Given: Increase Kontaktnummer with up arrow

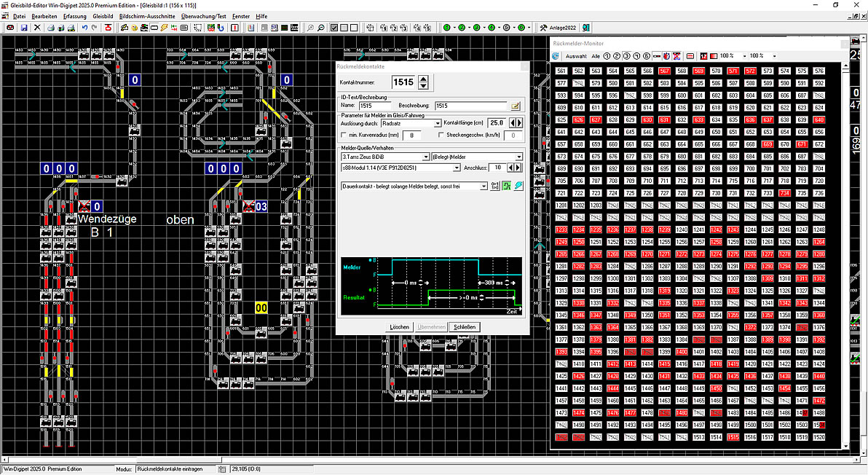Looking at the screenshot, I should [423, 79].
